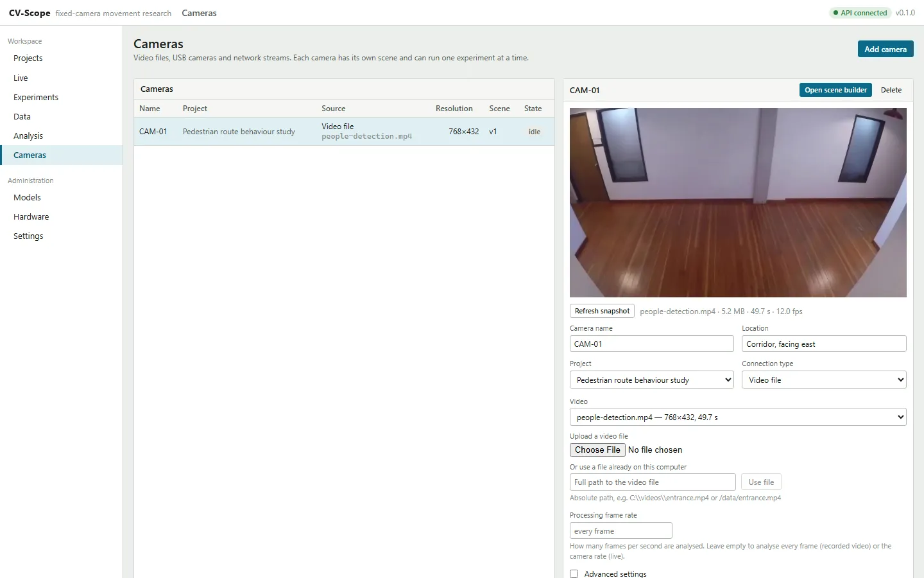
Task: Enable the Advanced settings checkbox
Action: 574,574
